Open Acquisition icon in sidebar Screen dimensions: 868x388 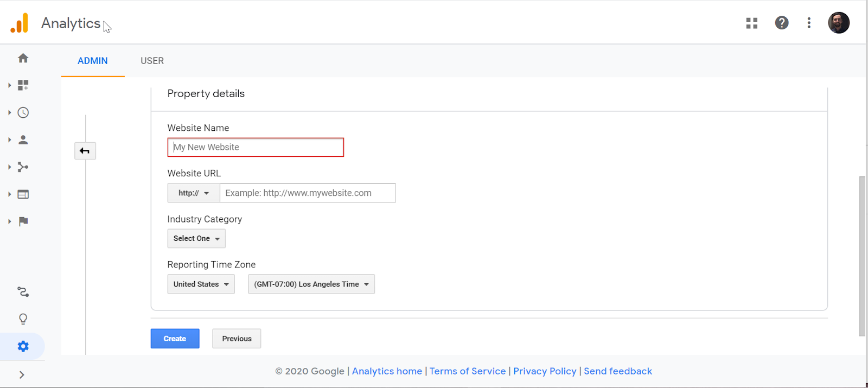coord(23,167)
